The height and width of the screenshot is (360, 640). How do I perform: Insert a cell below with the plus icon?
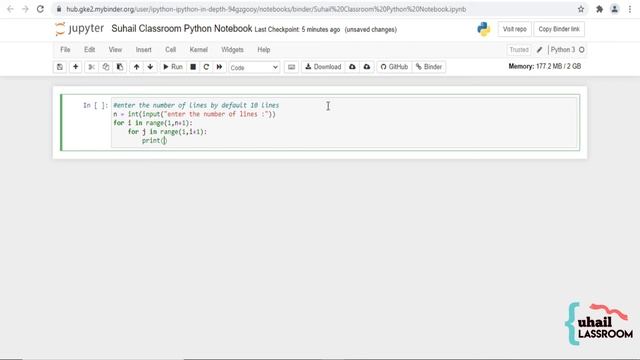(76, 67)
